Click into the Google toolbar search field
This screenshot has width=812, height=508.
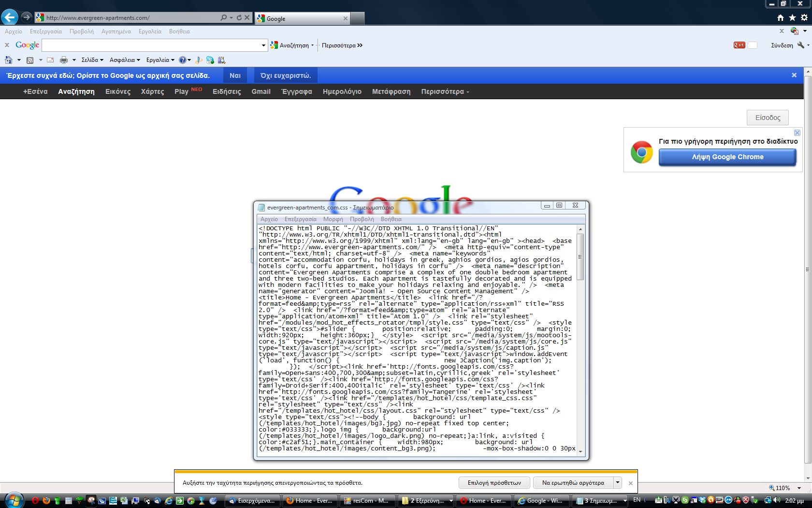151,45
